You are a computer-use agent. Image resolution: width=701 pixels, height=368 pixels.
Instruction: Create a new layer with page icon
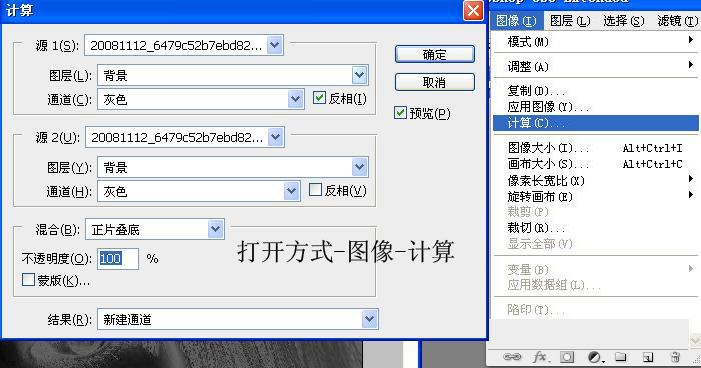tap(648, 357)
